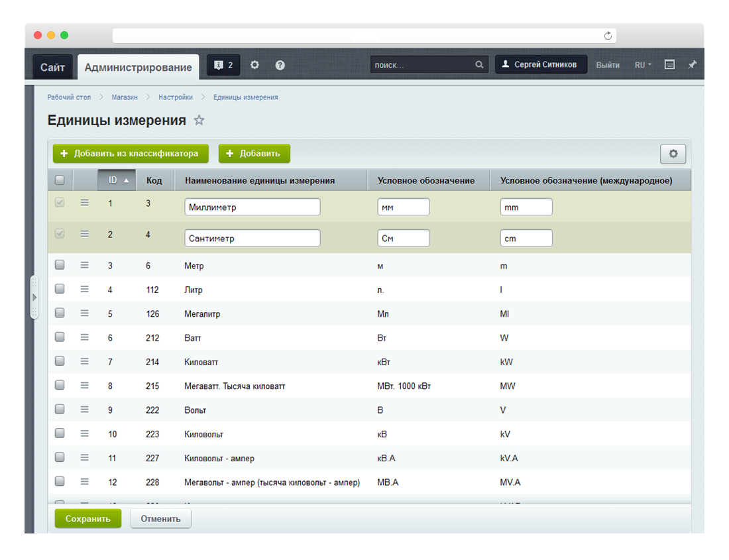Viewport: 729px width, 560px height.
Task: Click the Миллиметр name input field
Action: click(252, 207)
